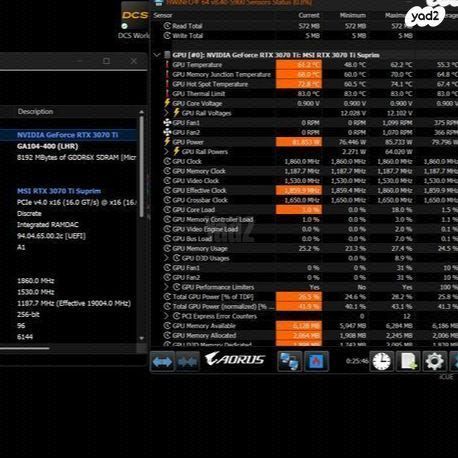Screen dimensions: 458x458
Task: Open the DCS World desktop icon
Action: [x=135, y=21]
